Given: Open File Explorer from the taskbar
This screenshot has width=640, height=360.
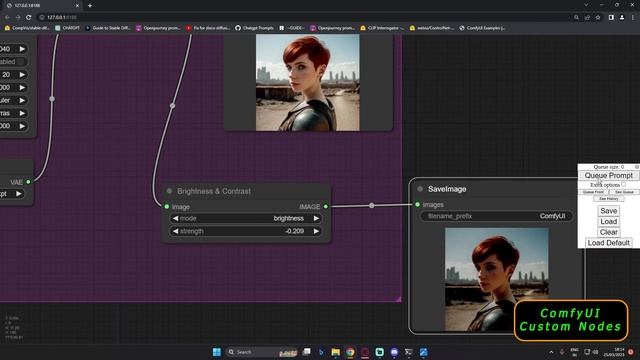Looking at the screenshot, I should 336,352.
